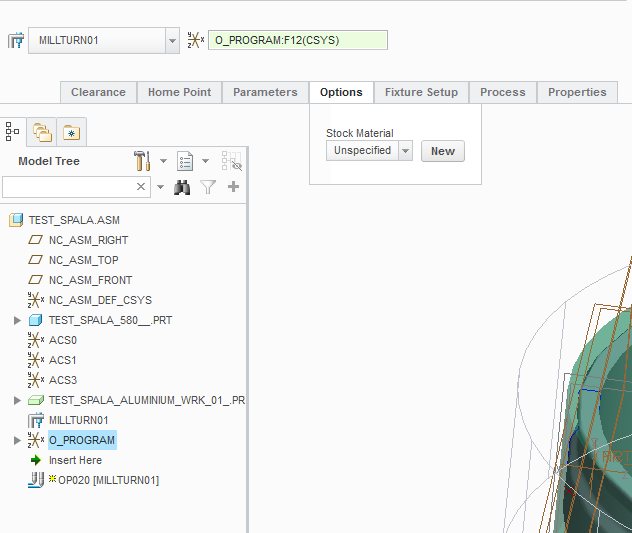Click the MILLTURN01 tree machine icon
Screen dimensions: 632x533
tap(36, 420)
